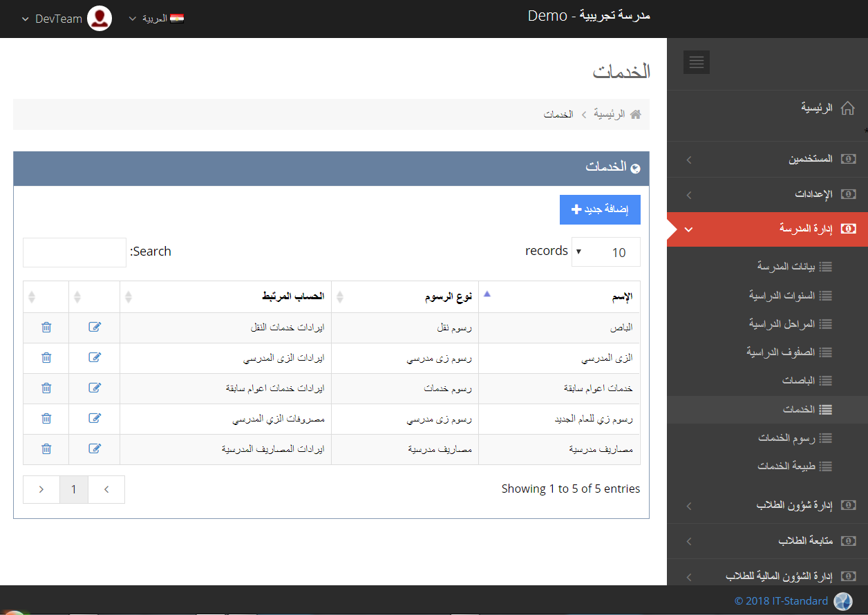Click the إضافة جديد button
The width and height of the screenshot is (868, 615).
(x=600, y=209)
